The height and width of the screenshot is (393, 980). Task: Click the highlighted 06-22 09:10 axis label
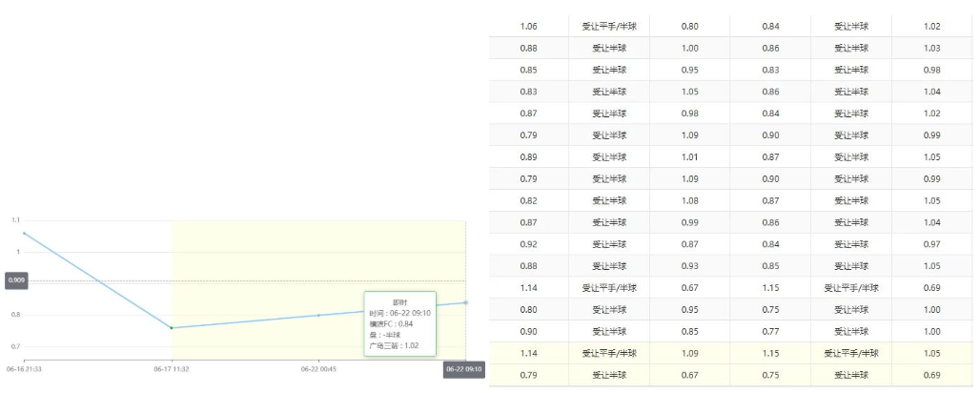[464, 368]
